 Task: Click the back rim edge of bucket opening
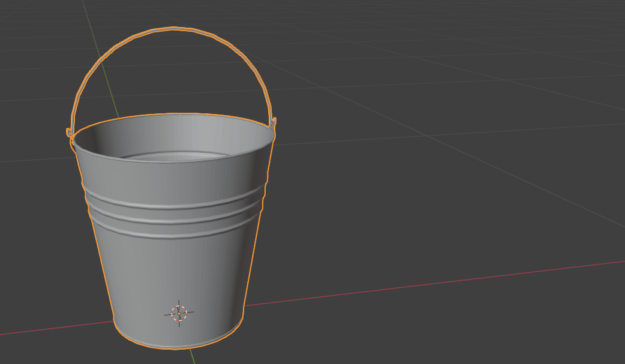tap(174, 114)
